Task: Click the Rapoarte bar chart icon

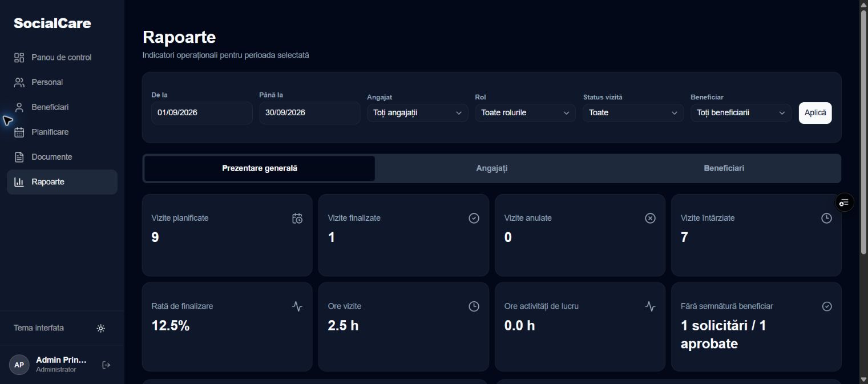Action: coord(19,182)
